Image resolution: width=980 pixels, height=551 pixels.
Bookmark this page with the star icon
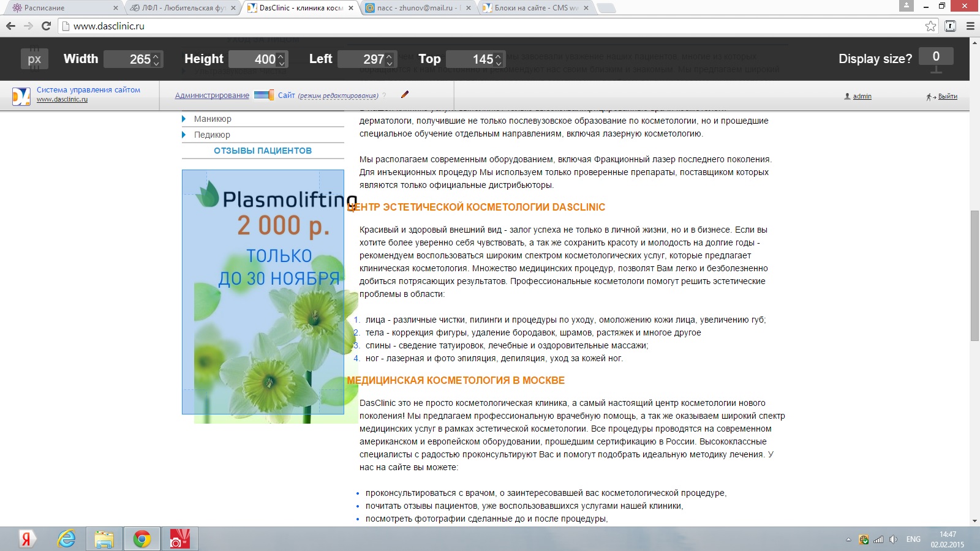pos(930,26)
